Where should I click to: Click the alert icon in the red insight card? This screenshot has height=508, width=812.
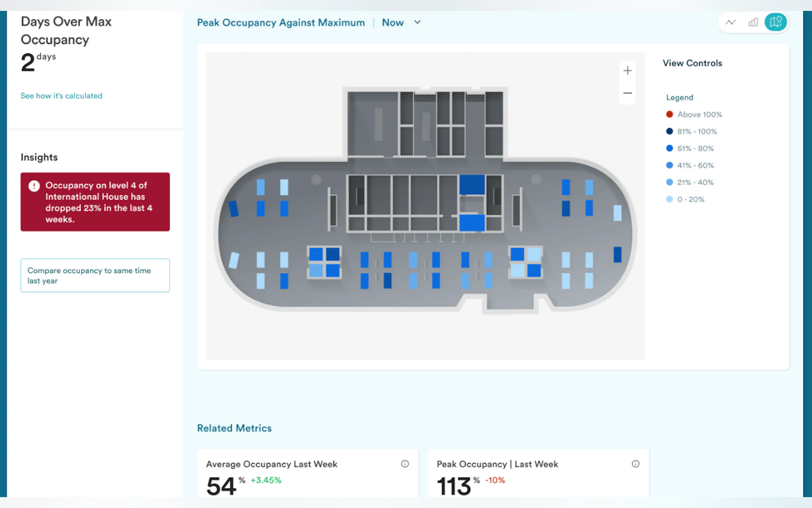pos(34,186)
